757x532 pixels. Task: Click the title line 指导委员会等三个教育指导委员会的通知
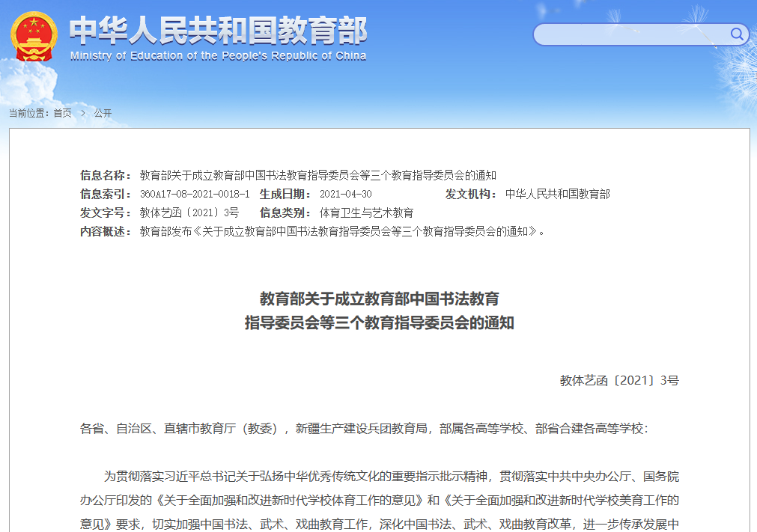tap(380, 322)
